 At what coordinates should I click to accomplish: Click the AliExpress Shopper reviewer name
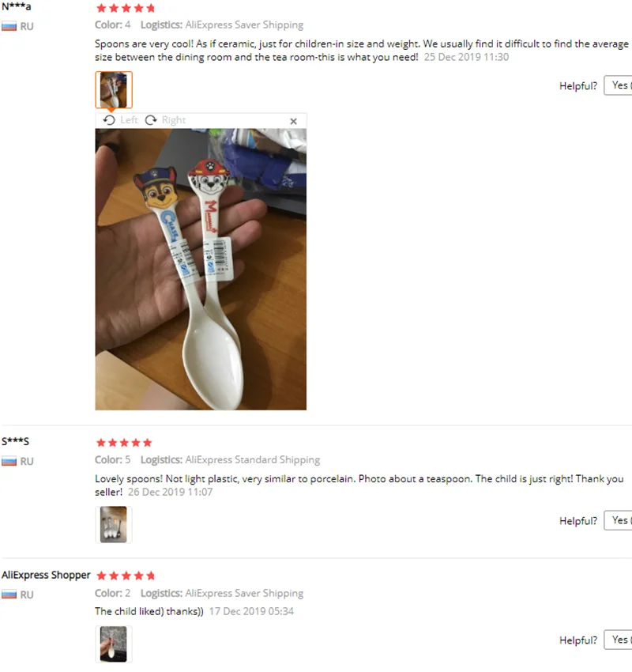point(46,575)
